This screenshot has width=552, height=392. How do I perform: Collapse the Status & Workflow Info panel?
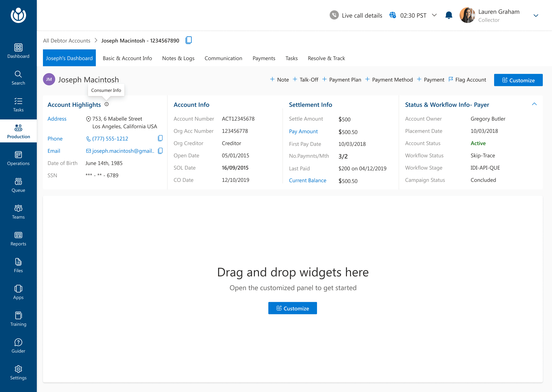(534, 104)
